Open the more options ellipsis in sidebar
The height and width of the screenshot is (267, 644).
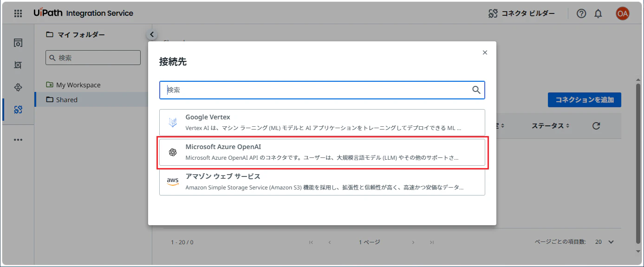pos(18,139)
